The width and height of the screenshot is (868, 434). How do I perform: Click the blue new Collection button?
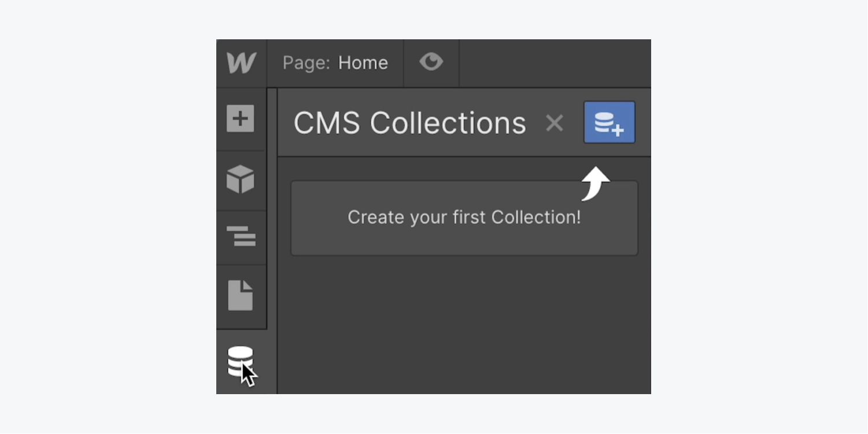click(609, 123)
